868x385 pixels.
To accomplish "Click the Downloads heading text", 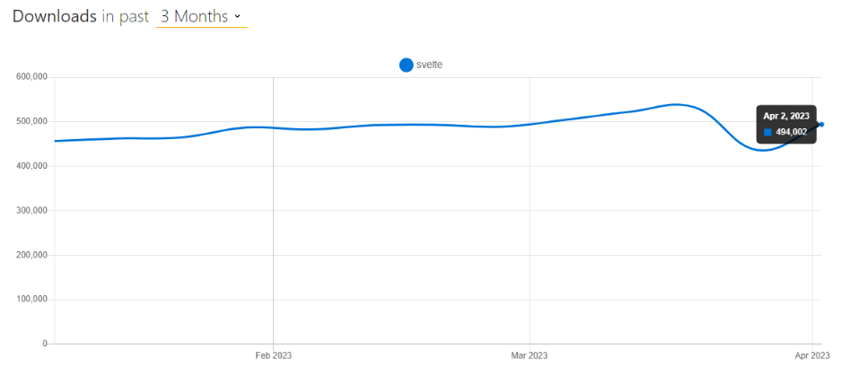I will click(54, 16).
